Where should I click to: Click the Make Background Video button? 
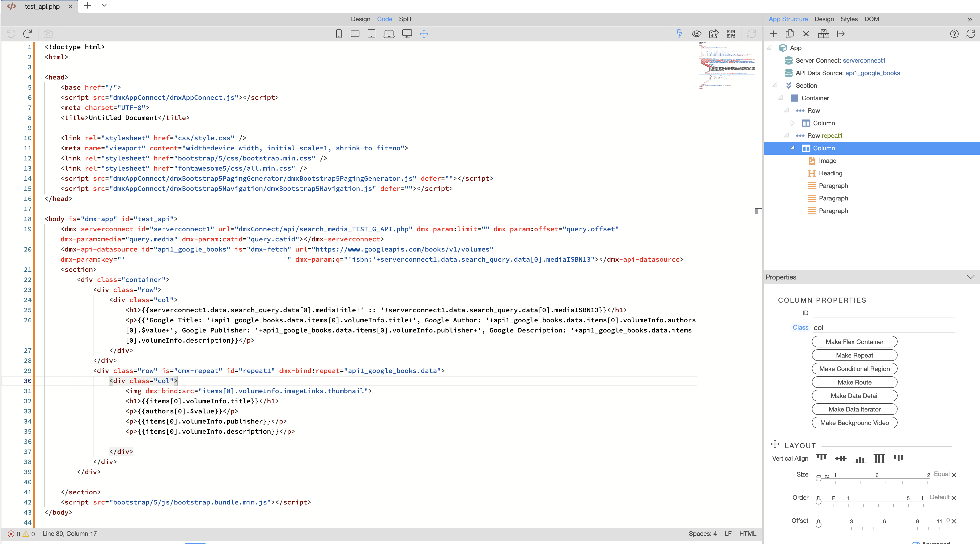pyautogui.click(x=854, y=423)
